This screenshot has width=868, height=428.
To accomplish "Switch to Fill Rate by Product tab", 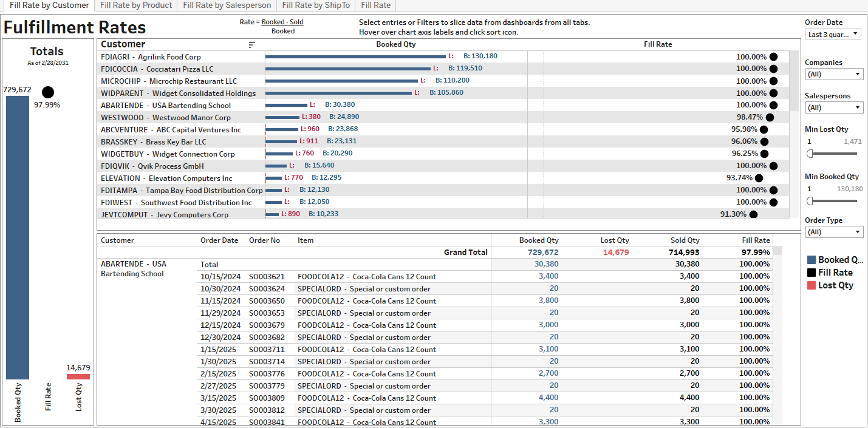I will [x=136, y=5].
